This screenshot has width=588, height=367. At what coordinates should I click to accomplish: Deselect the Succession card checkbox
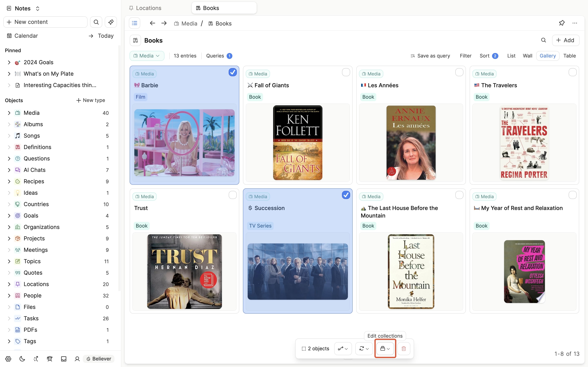[x=346, y=195]
